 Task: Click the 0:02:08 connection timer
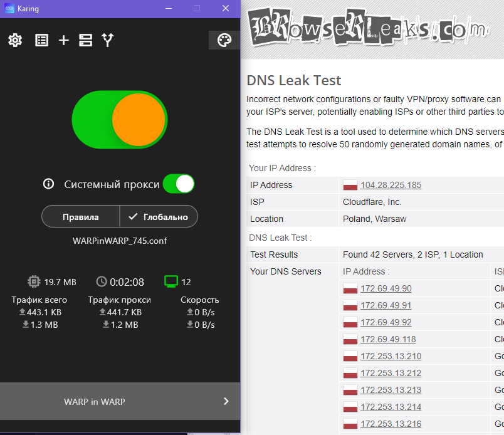[x=127, y=282]
